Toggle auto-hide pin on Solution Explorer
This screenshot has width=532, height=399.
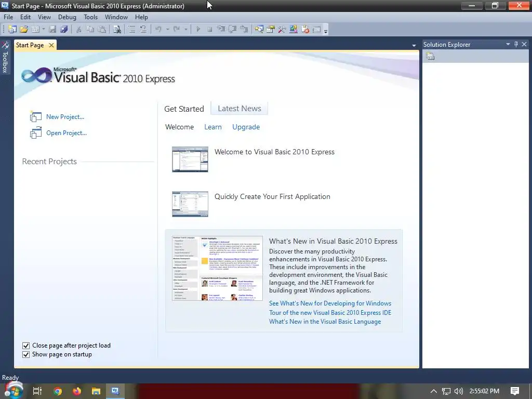tap(516, 44)
